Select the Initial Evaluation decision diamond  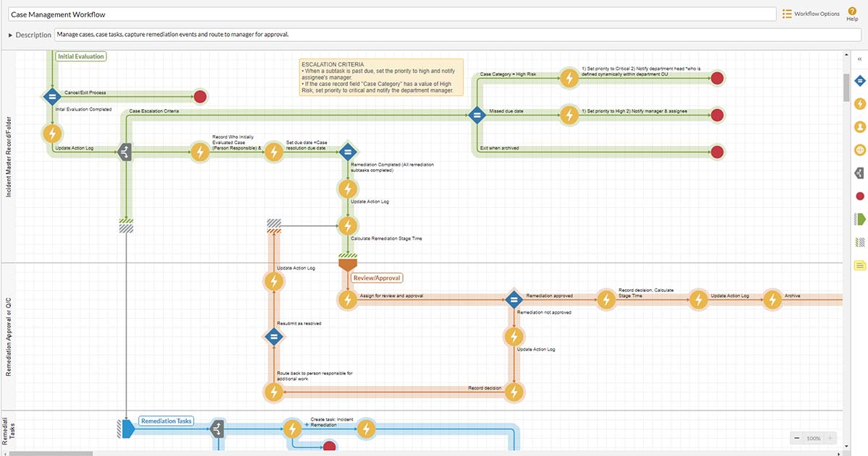[52, 96]
